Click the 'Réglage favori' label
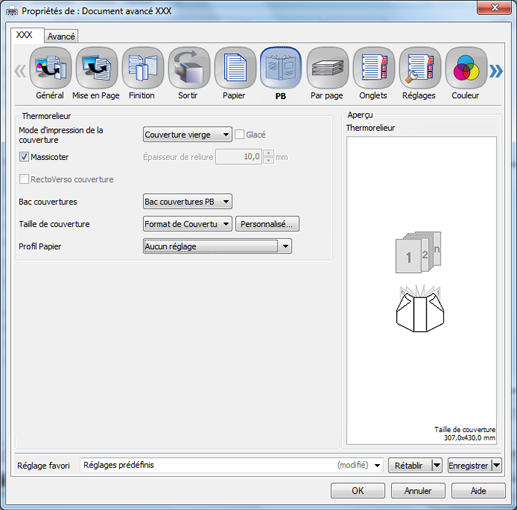The image size is (517, 510). point(43,465)
